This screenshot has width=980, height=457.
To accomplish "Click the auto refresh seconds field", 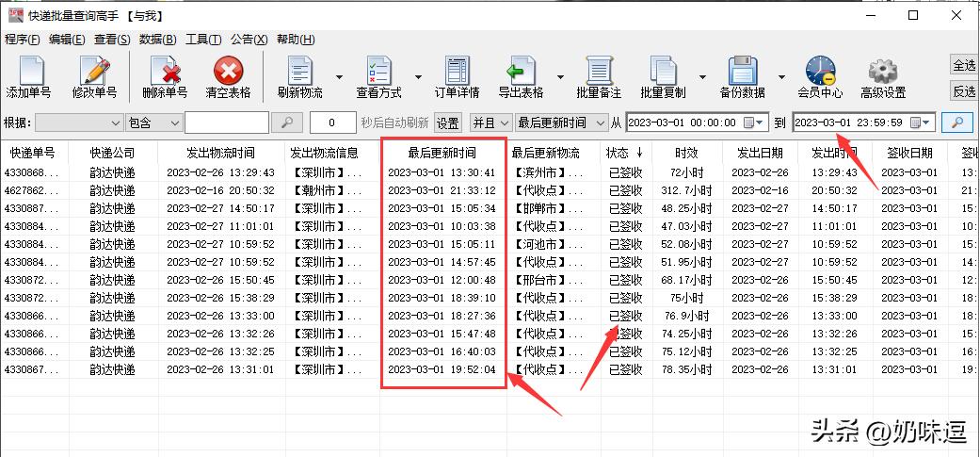I will [333, 122].
